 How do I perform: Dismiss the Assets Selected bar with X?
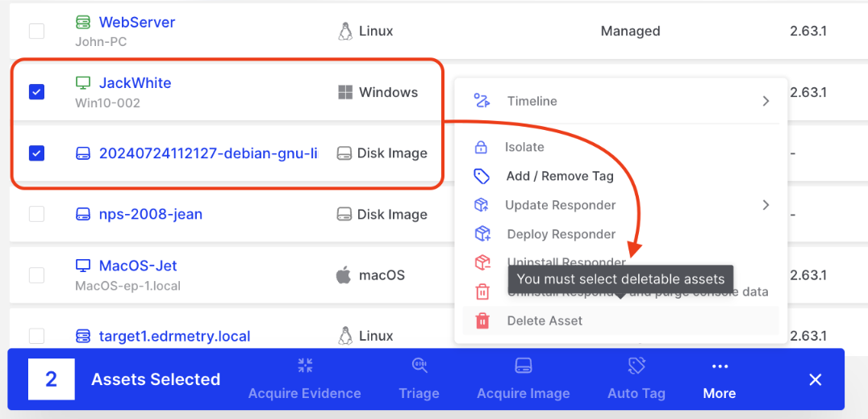tap(815, 379)
